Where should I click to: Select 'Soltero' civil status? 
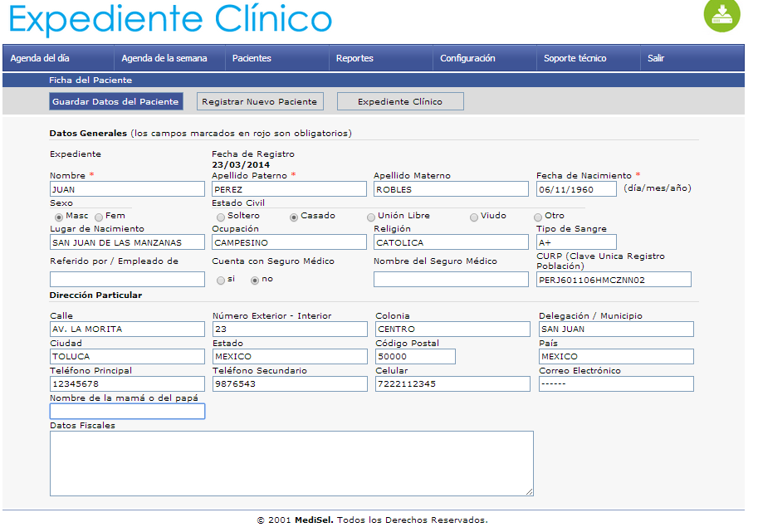[x=219, y=217]
